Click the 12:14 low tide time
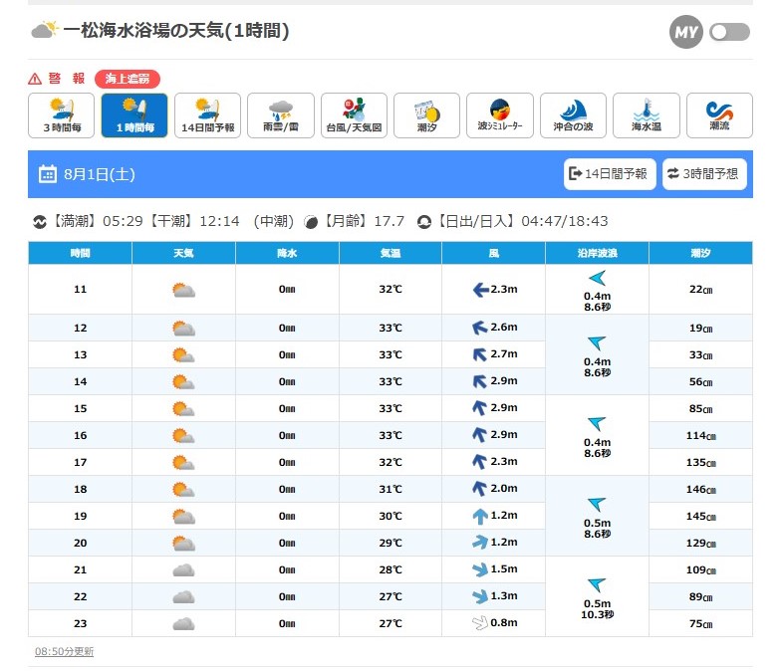 pyautogui.click(x=219, y=221)
